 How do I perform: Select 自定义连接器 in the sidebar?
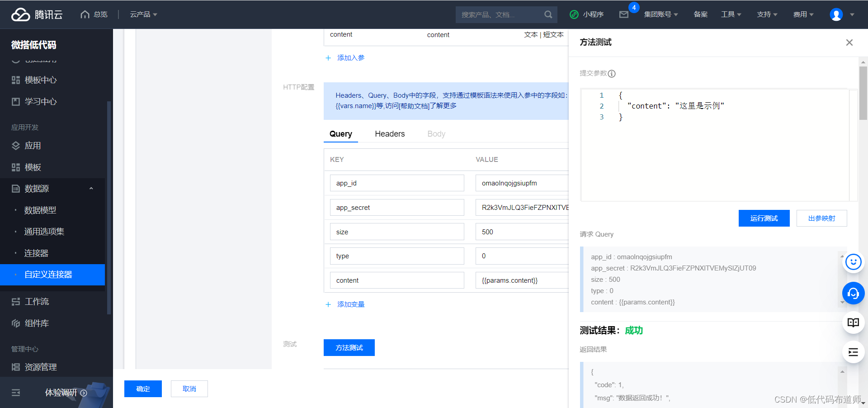52,275
